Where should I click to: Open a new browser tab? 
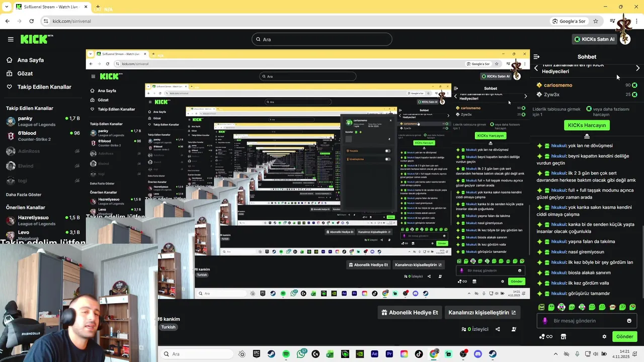(x=98, y=8)
